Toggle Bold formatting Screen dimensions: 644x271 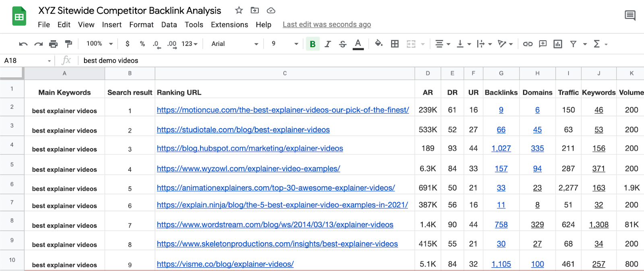pos(313,44)
